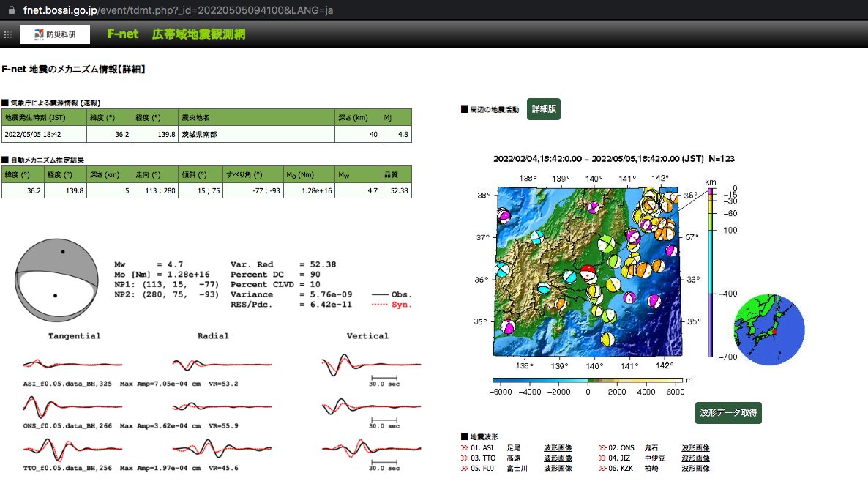Open 波形画像 link for 06. KZK 柏崎
The width and height of the screenshot is (868, 495).
tap(695, 469)
